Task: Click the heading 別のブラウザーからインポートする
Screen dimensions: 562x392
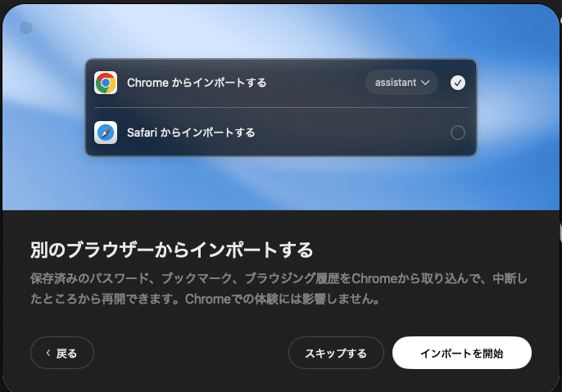Action: [x=172, y=250]
